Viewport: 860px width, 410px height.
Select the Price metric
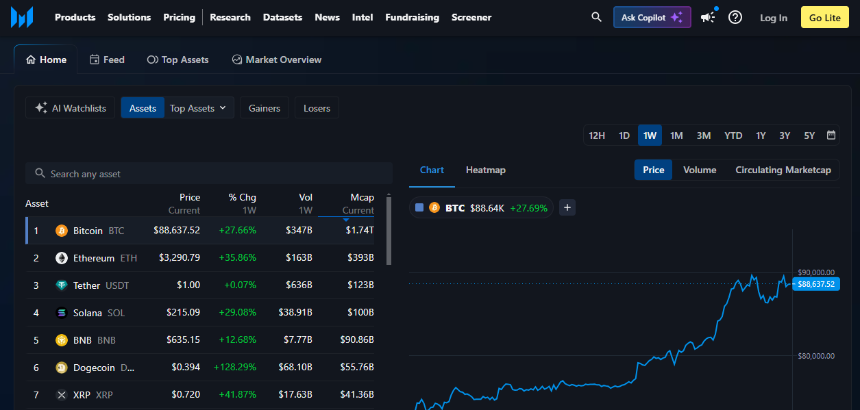click(x=653, y=170)
